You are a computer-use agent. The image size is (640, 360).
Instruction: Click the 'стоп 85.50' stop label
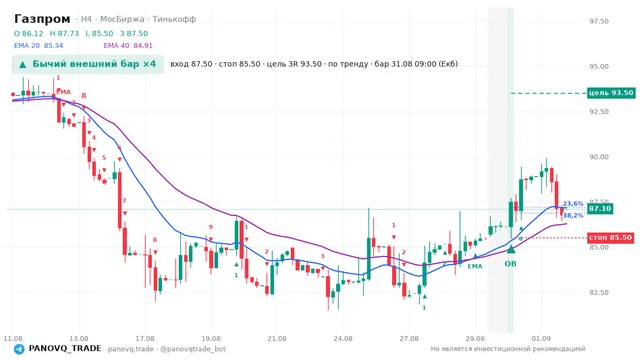click(x=611, y=238)
